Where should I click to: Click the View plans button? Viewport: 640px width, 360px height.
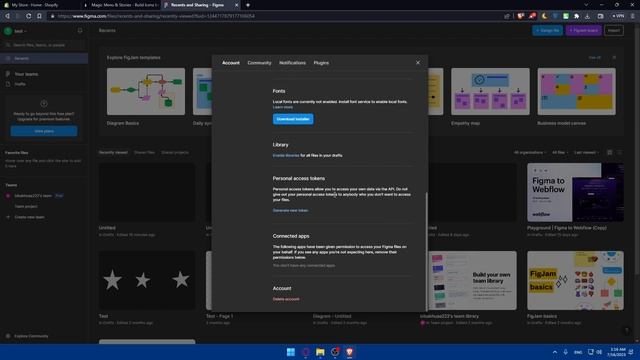[44, 131]
